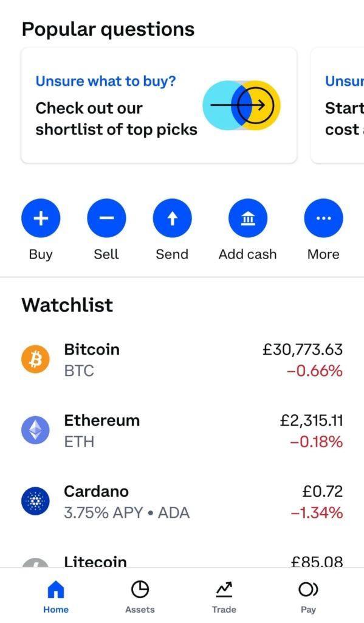Tap the Pay icon in bottom navigation

coord(308,589)
